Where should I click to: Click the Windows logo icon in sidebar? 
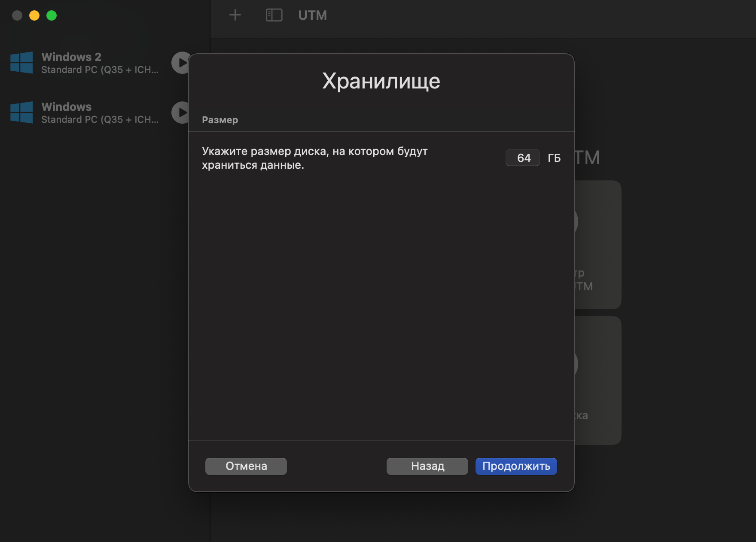point(21,113)
